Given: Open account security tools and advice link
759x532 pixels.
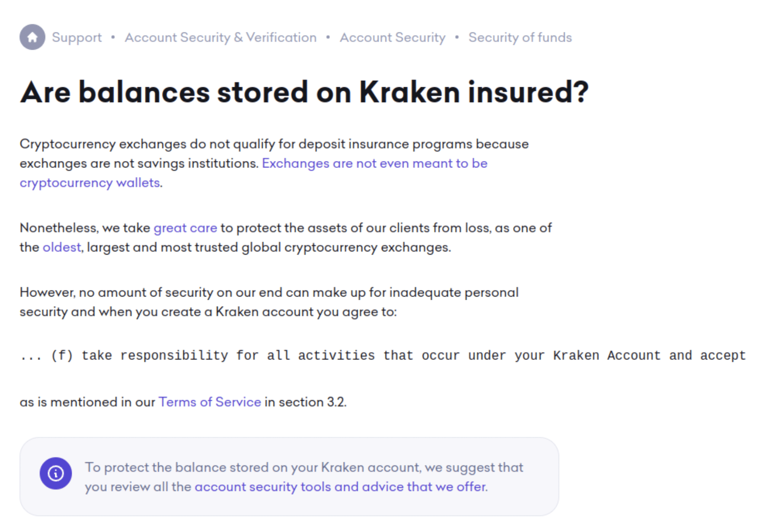Looking at the screenshot, I should coord(341,487).
